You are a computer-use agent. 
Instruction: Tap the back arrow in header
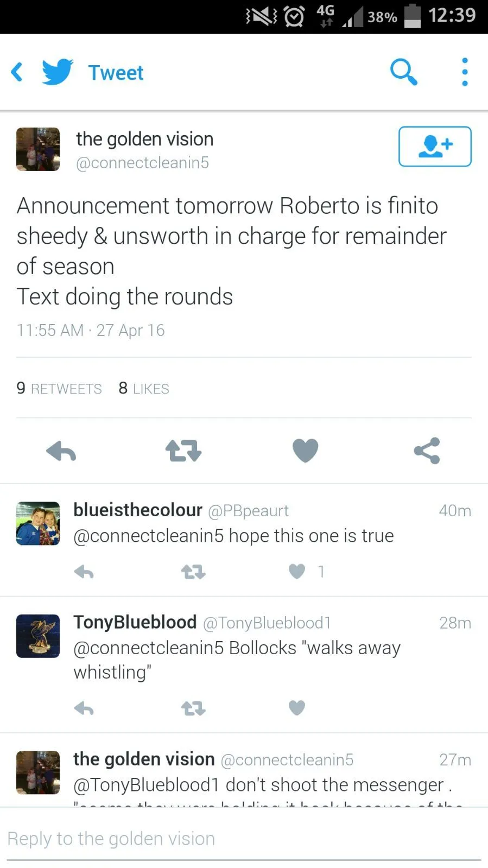(17, 72)
